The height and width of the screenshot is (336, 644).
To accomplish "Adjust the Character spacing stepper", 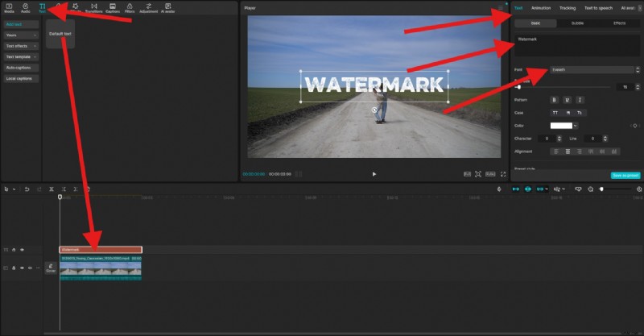I will coord(559,139).
